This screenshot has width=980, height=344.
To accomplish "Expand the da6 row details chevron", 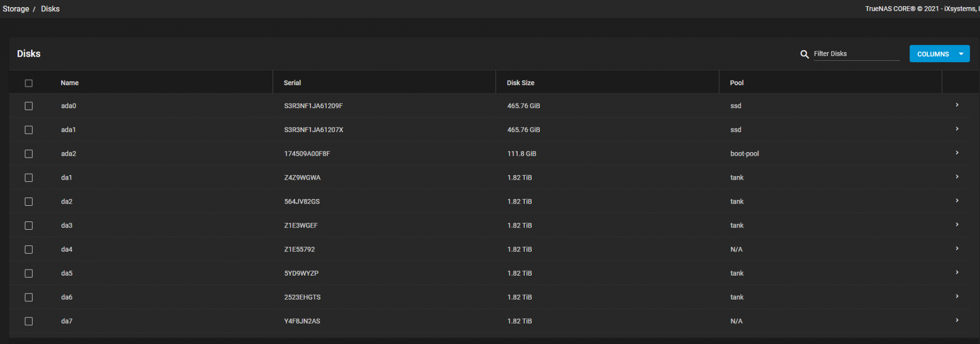I will pyautogui.click(x=957, y=297).
